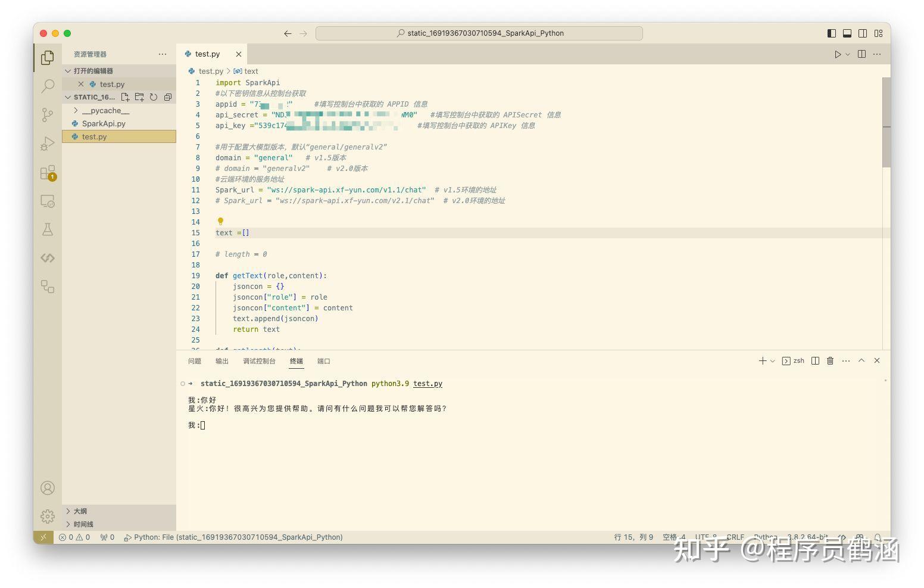Click Python: File debug configuration status
The image size is (924, 588).
233,537
